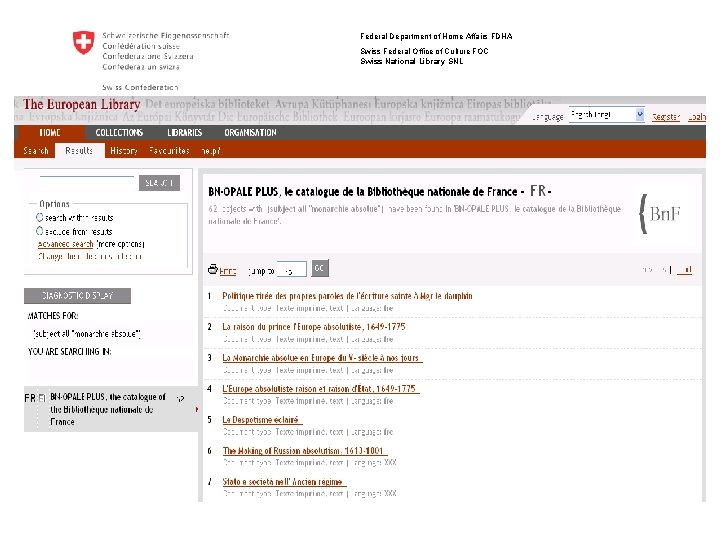Open the ORGANISATION menu
Screen dimensions: 720x540
click(250, 133)
